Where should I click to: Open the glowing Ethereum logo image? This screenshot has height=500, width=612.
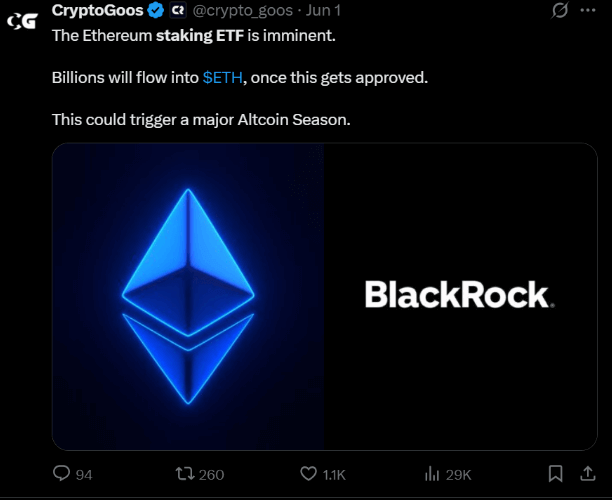[x=188, y=296]
